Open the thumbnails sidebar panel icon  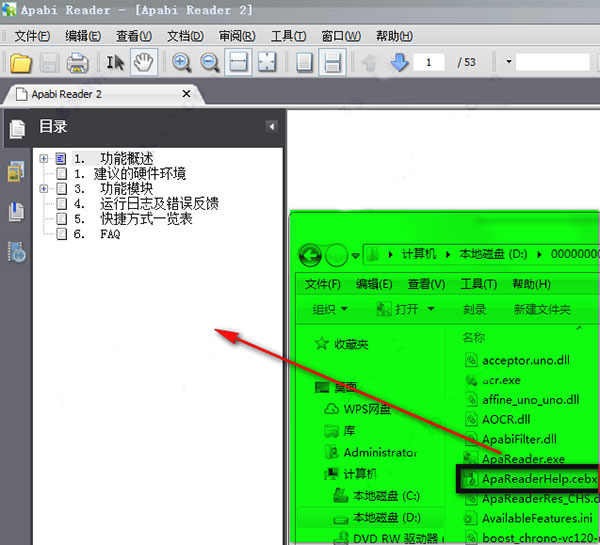[16, 171]
